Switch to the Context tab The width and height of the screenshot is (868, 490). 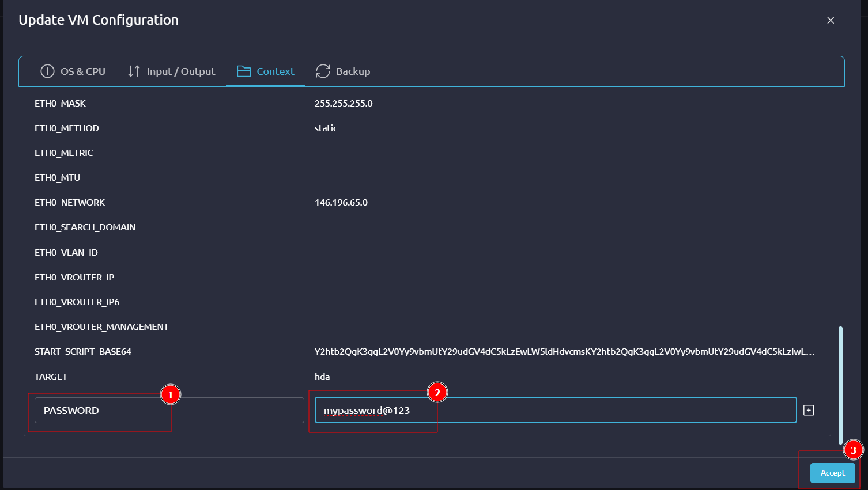(266, 71)
